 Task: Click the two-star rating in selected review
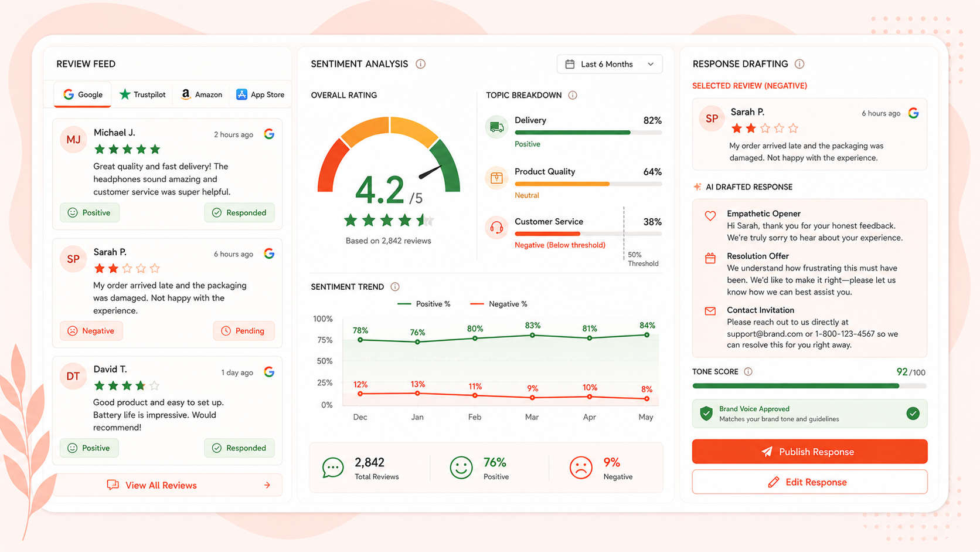coord(764,128)
